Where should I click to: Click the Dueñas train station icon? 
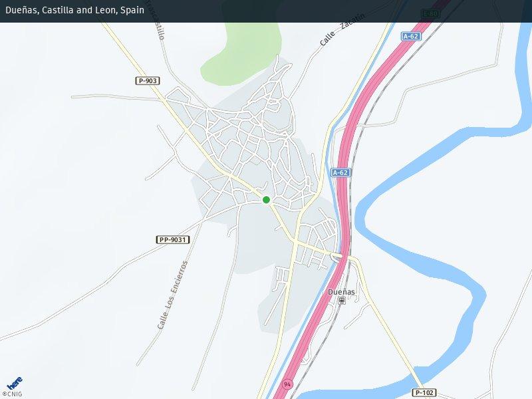tap(342, 301)
